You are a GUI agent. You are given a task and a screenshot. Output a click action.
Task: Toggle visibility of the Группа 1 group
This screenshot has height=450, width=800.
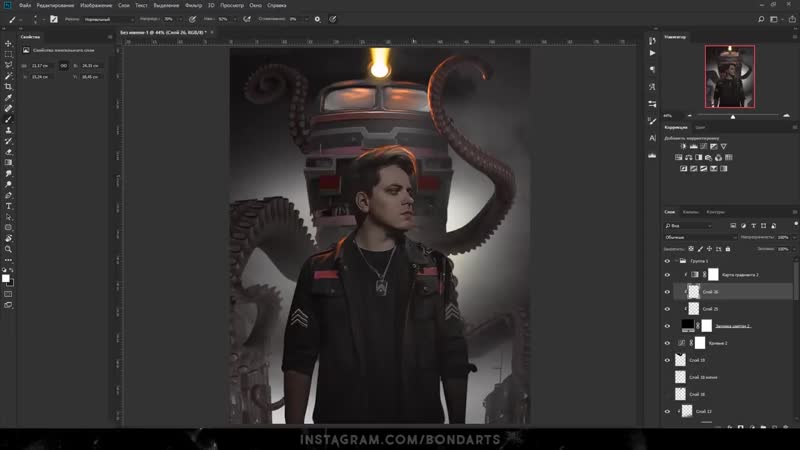(668, 260)
